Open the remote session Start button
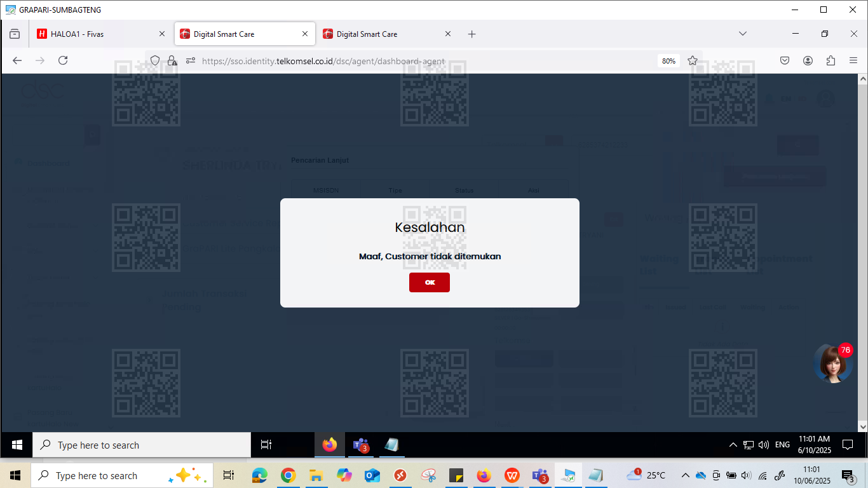Image resolution: width=868 pixels, height=488 pixels. pos(17,445)
